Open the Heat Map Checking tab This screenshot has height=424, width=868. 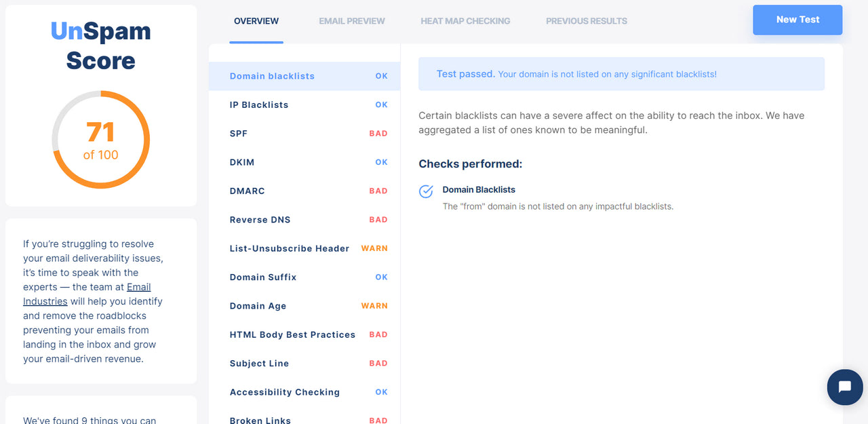[x=465, y=21]
